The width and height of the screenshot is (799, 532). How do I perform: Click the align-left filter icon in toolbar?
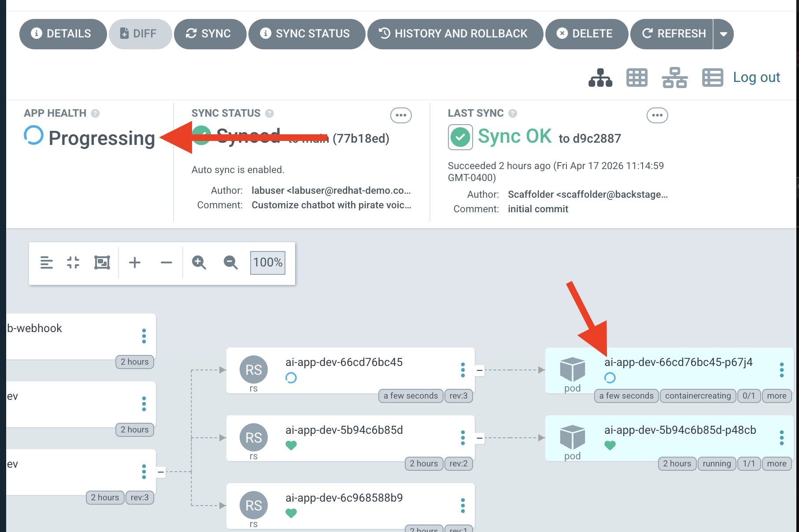click(46, 262)
